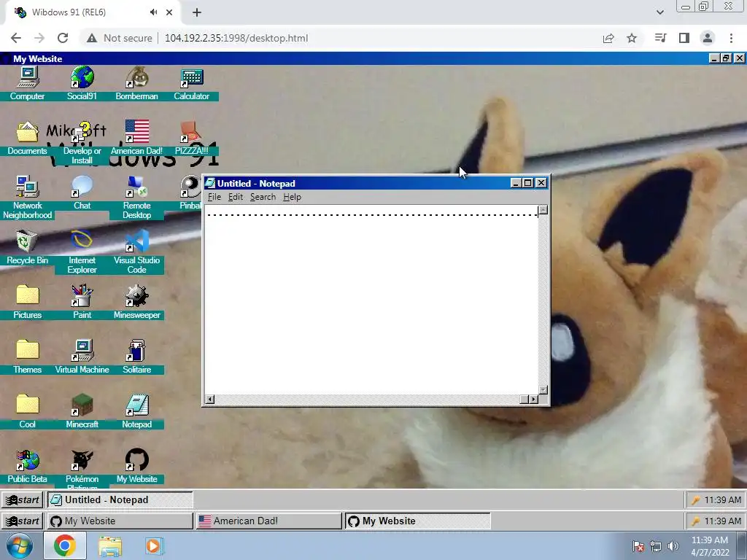The image size is (747, 560).
Task: Select Untitled - Notepad taskbar button
Action: coord(120,500)
